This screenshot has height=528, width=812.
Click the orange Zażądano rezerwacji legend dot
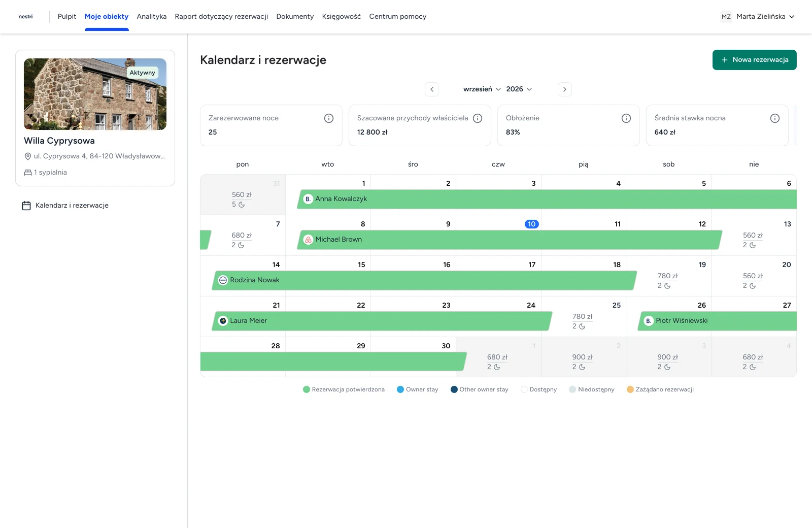tap(630, 390)
